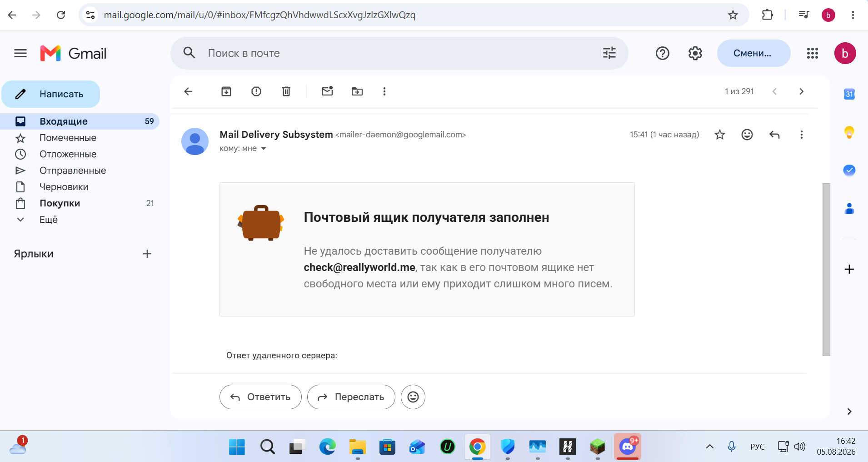This screenshot has height=462, width=868.
Task: Open browser extensions puzzle icon
Action: (768, 15)
